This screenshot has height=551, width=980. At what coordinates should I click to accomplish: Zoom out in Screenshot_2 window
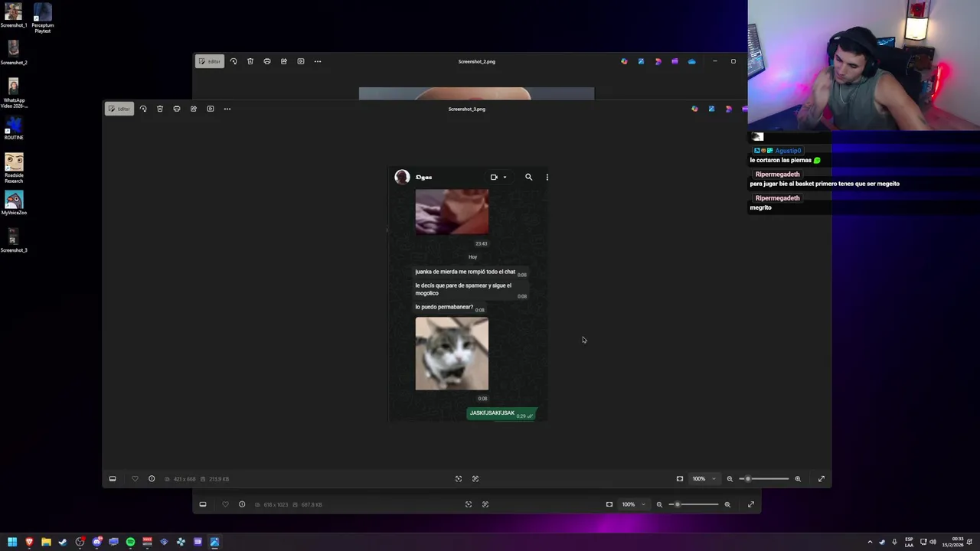point(659,504)
